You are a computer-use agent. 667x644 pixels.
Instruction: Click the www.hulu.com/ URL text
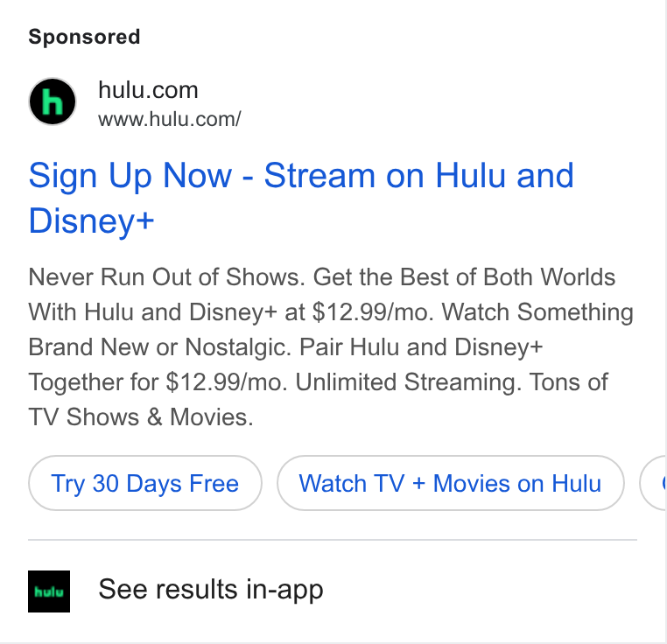pyautogui.click(x=169, y=119)
